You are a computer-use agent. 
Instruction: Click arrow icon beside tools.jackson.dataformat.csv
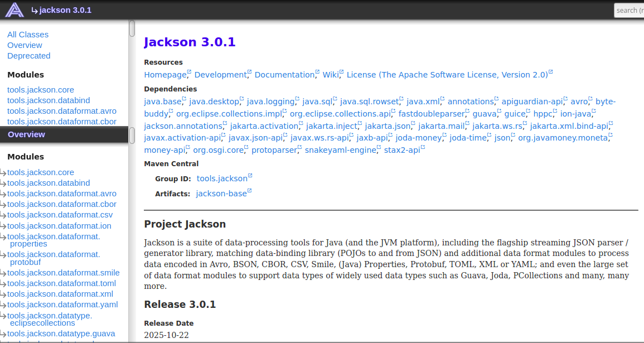click(x=3, y=216)
